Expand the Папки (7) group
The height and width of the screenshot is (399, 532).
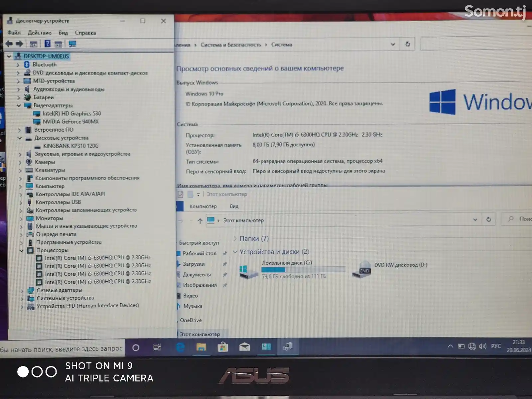coord(235,238)
